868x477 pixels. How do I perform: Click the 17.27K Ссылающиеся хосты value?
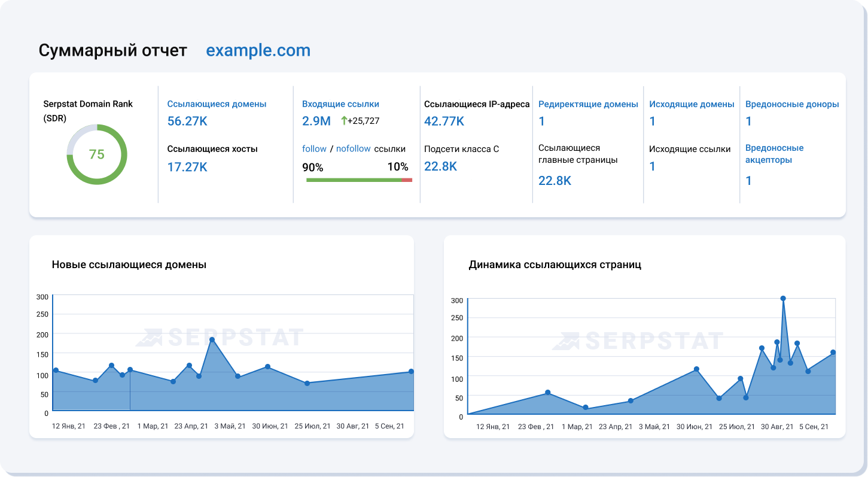[187, 167]
